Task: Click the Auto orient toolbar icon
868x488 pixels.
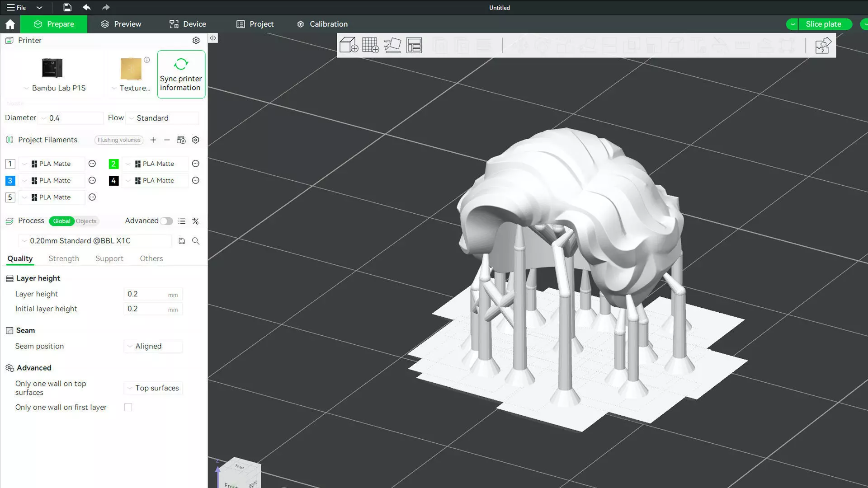Action: pyautogui.click(x=392, y=45)
